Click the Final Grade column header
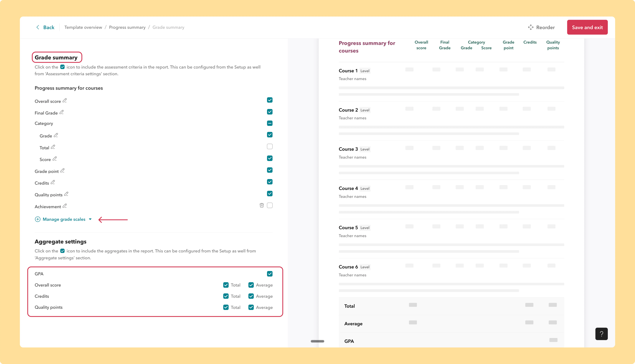 [445, 45]
